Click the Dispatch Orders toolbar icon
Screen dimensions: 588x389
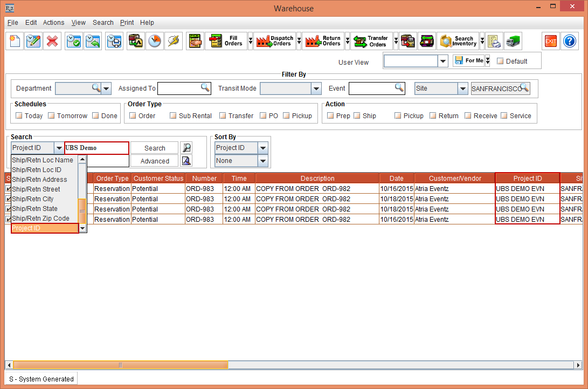276,40
